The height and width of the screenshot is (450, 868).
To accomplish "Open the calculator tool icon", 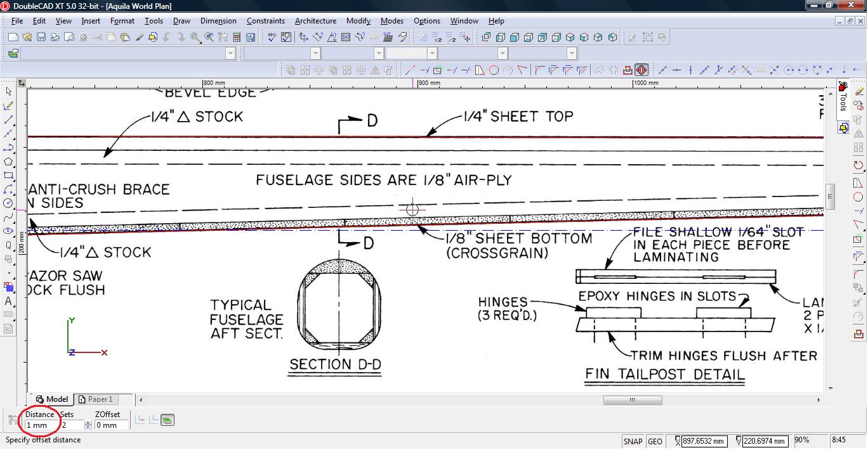I will point(237,37).
